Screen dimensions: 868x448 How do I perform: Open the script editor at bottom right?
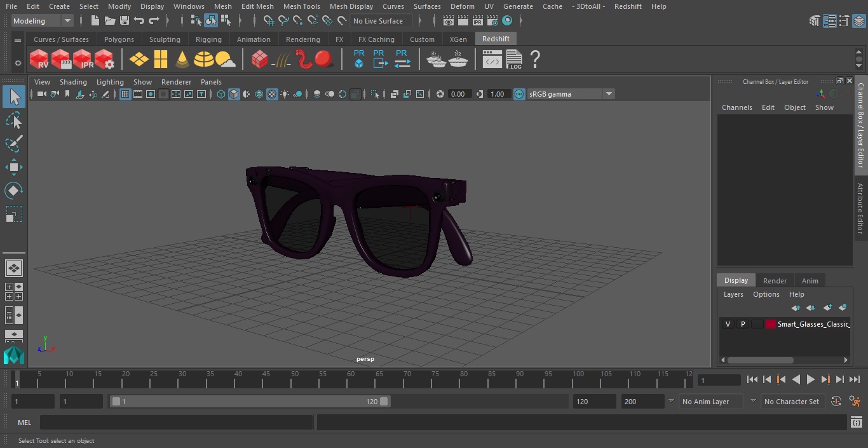pos(856,423)
